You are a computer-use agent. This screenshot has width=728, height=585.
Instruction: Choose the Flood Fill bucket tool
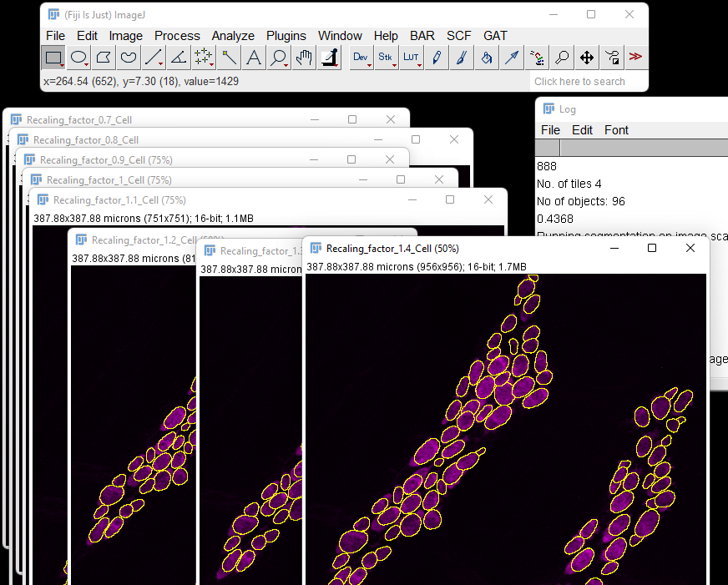coord(487,58)
